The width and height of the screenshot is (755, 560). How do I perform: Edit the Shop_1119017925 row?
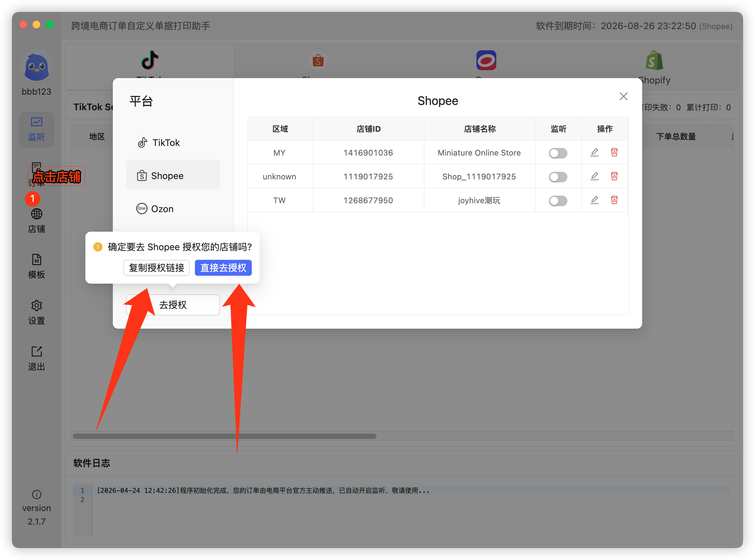[x=595, y=176]
